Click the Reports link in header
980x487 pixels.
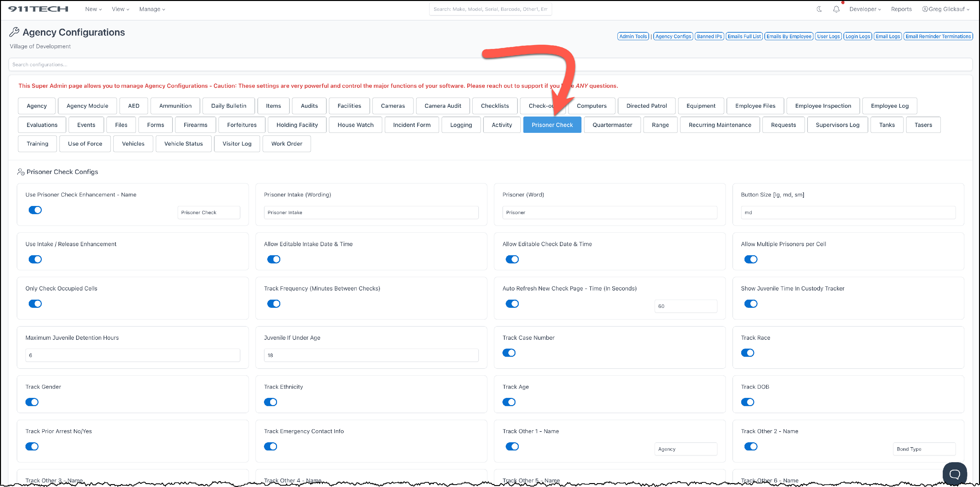901,9
